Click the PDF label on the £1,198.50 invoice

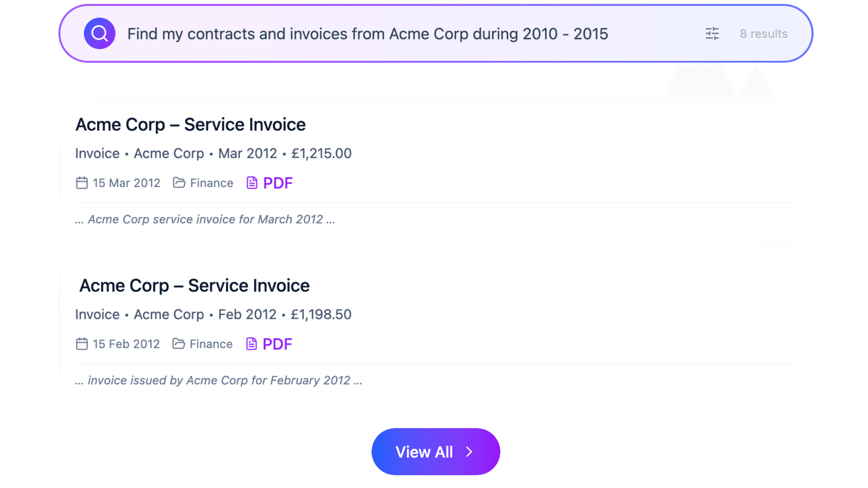click(277, 344)
